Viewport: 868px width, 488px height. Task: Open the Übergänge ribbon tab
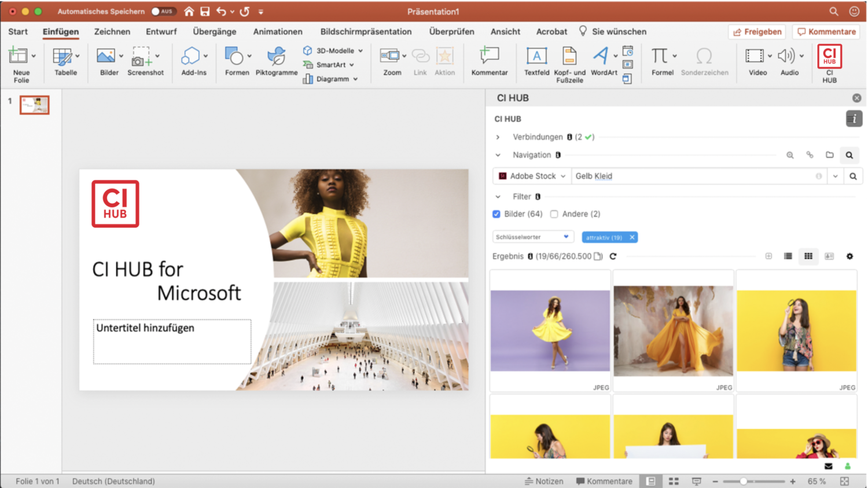click(x=214, y=32)
